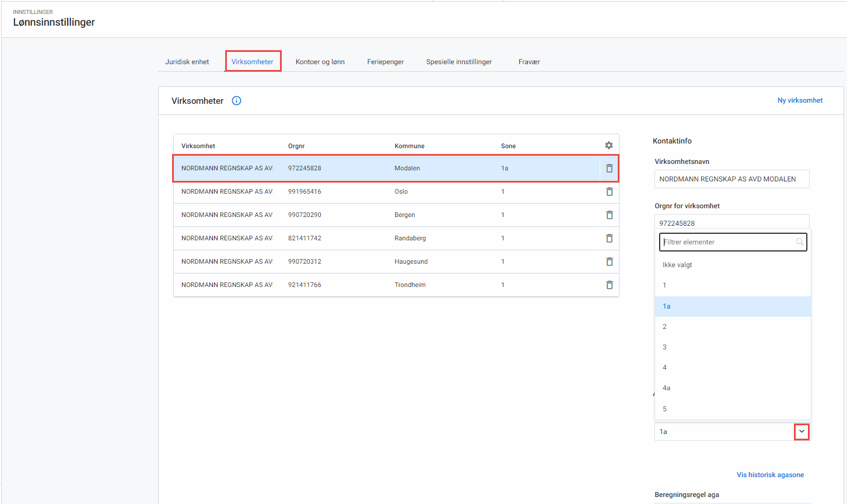Image resolution: width=847 pixels, height=504 pixels.
Task: Remove the Randaberg virksomhet entry
Action: (x=609, y=239)
